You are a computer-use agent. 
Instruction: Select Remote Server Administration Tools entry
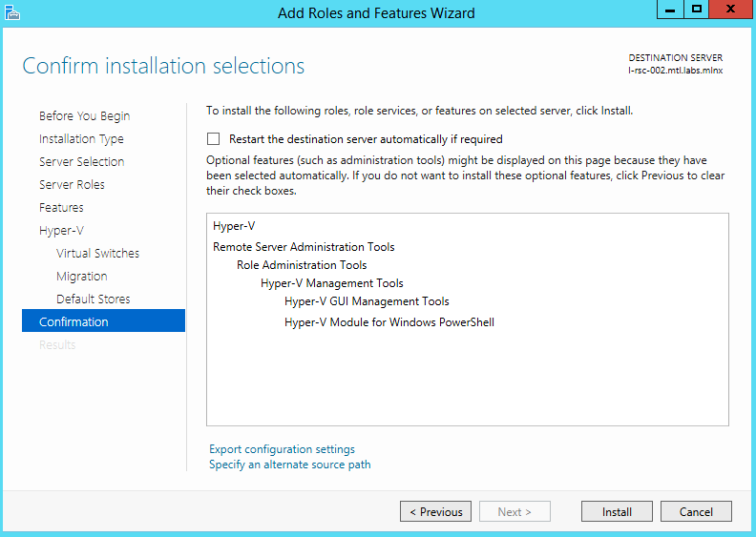click(304, 247)
